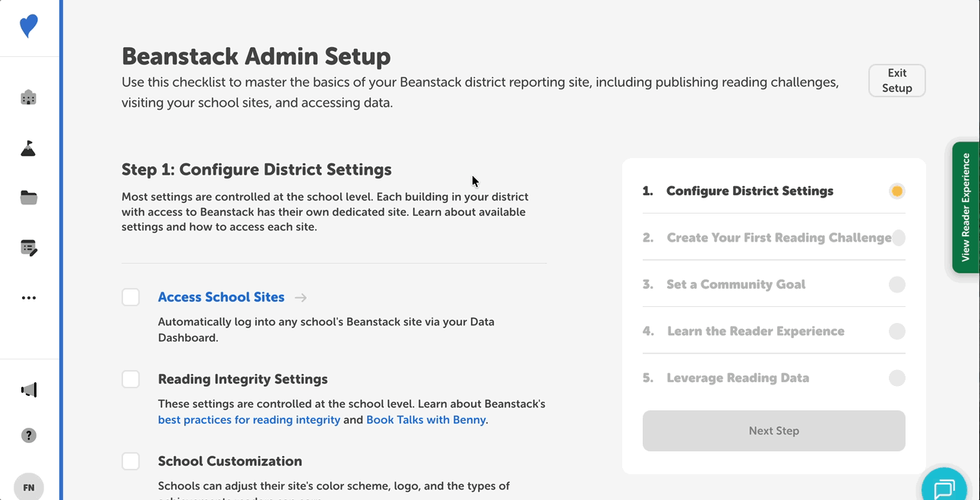Open the Beanstack heart logo home icon
This screenshot has height=500, width=980.
pos(28,25)
